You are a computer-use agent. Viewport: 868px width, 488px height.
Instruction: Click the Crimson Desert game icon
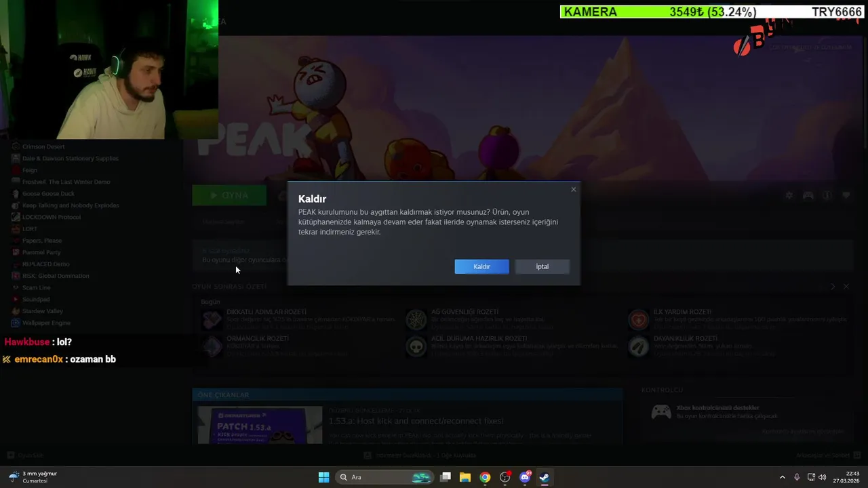coord(16,146)
